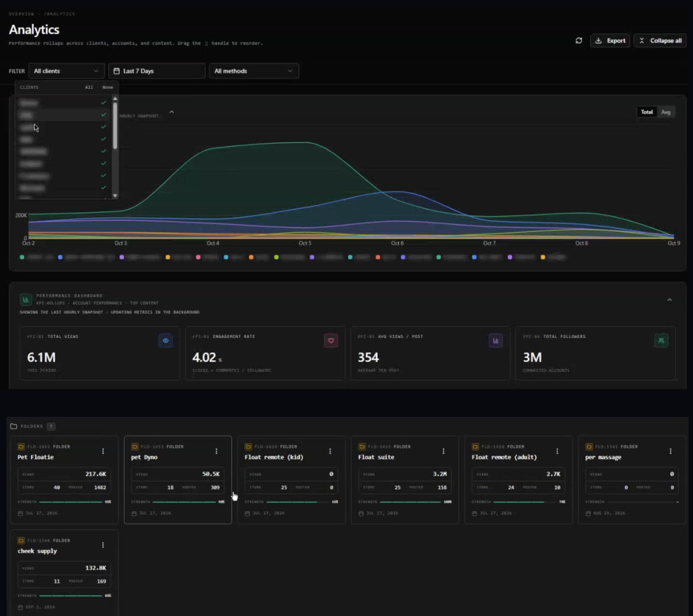Click the per massage yellow folder icon
Screen dimensions: 693x616
coord(589,446)
